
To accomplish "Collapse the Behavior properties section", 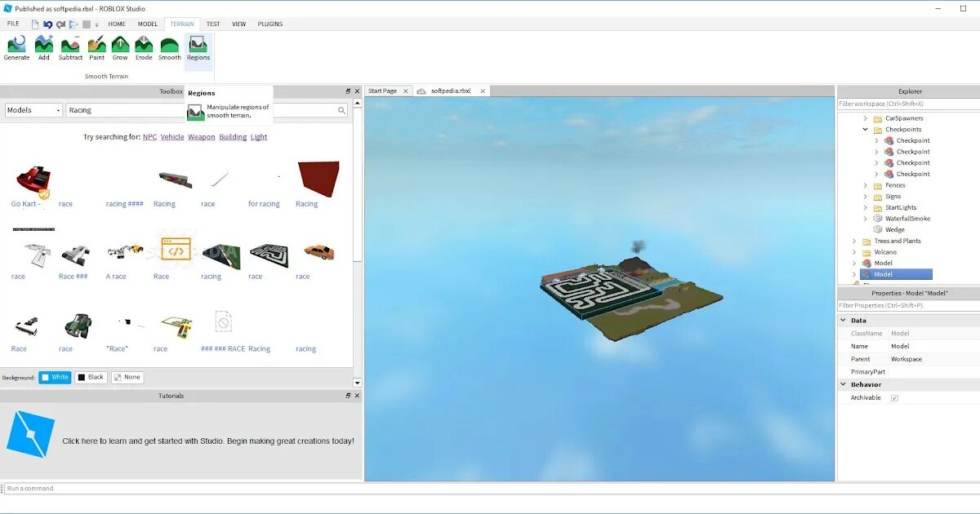I will tap(844, 384).
